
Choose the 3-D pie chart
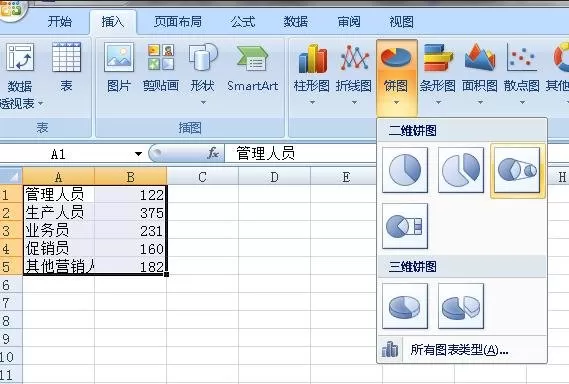tap(405, 306)
